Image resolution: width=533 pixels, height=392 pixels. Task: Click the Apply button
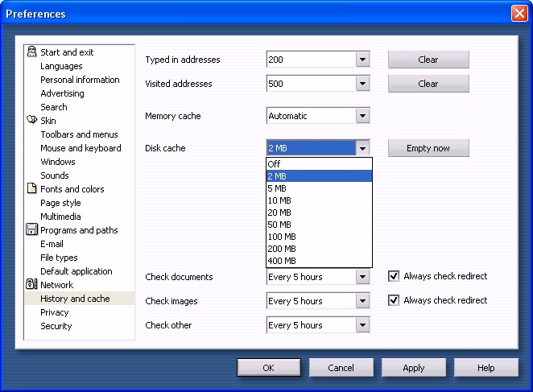414,368
